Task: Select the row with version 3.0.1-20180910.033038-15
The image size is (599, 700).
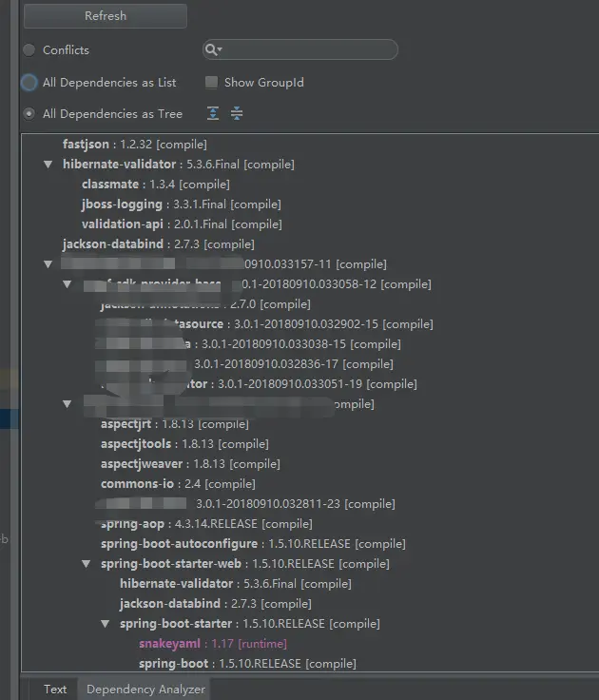Action: point(248,344)
